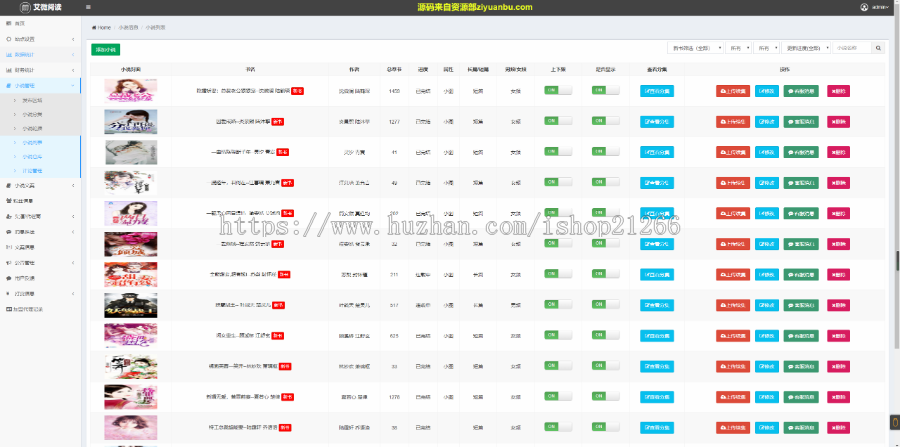
Task: Click green message button in 211-chapter row
Action: [801, 274]
